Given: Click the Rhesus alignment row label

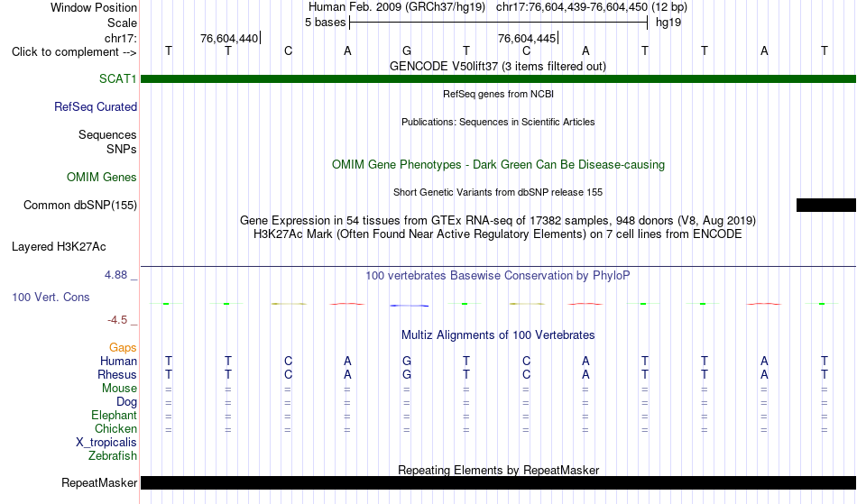Looking at the screenshot, I should coord(117,374).
